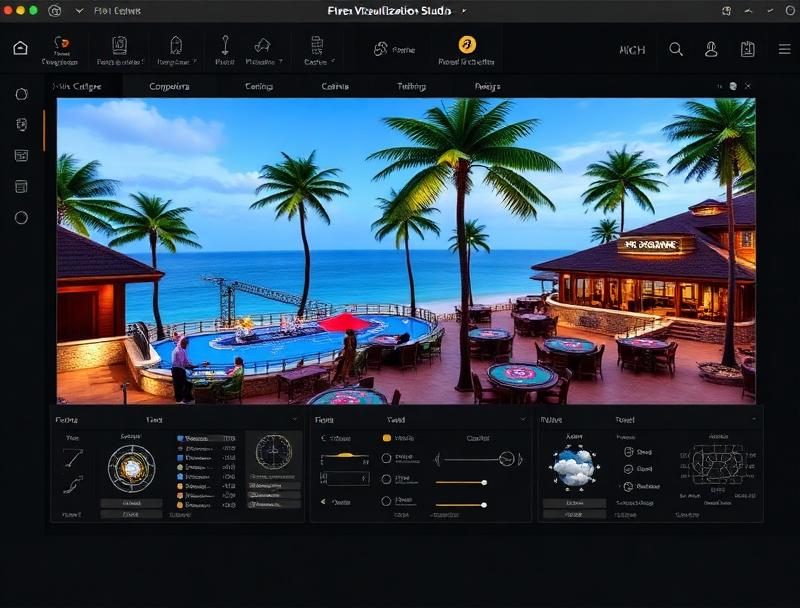Viewport: 800px width, 608px height.
Task: Open the search magnifier tool
Action: click(x=675, y=47)
